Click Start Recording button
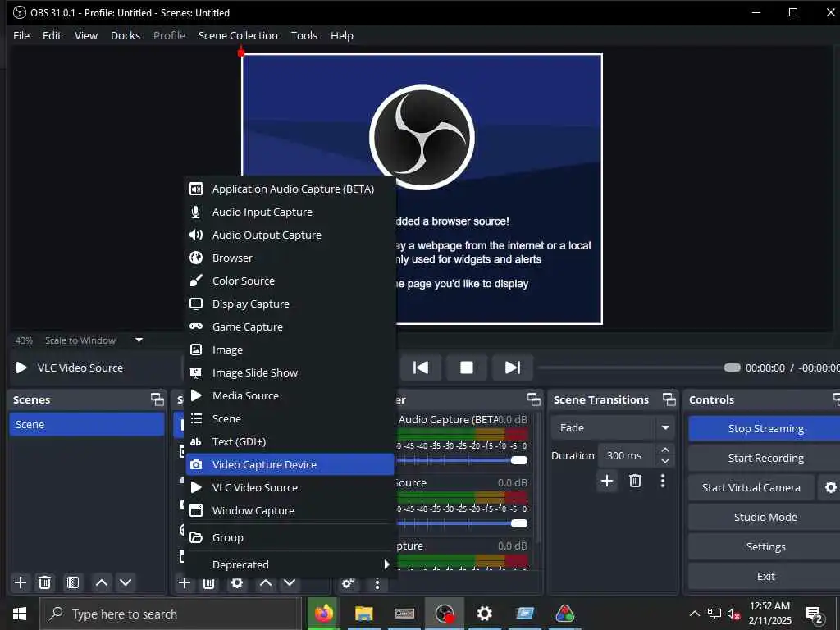Image resolution: width=840 pixels, height=630 pixels. (765, 458)
